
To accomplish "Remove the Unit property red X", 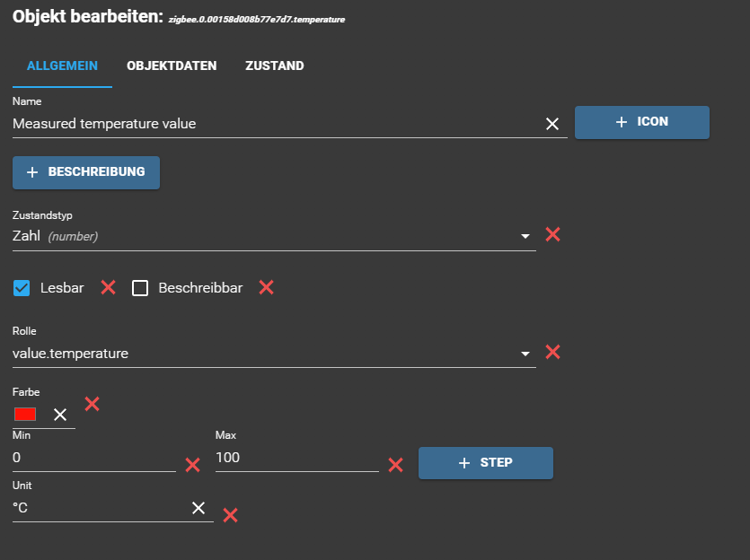I will 230,515.
